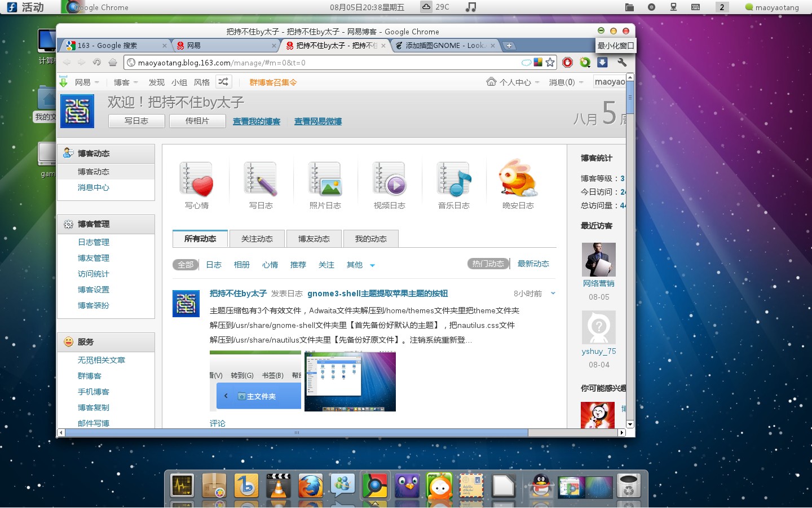Go to the browser home page icon
Image resolution: width=812 pixels, height=508 pixels.
[112, 63]
